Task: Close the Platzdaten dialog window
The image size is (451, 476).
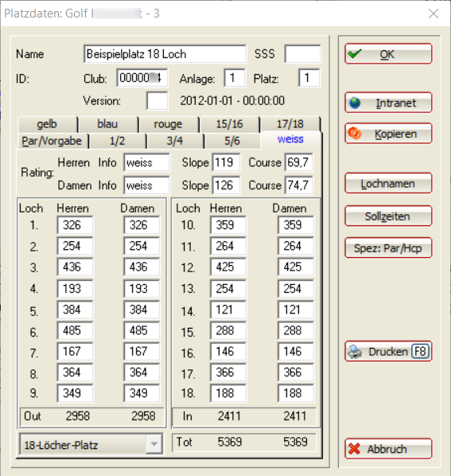Action: (x=434, y=14)
